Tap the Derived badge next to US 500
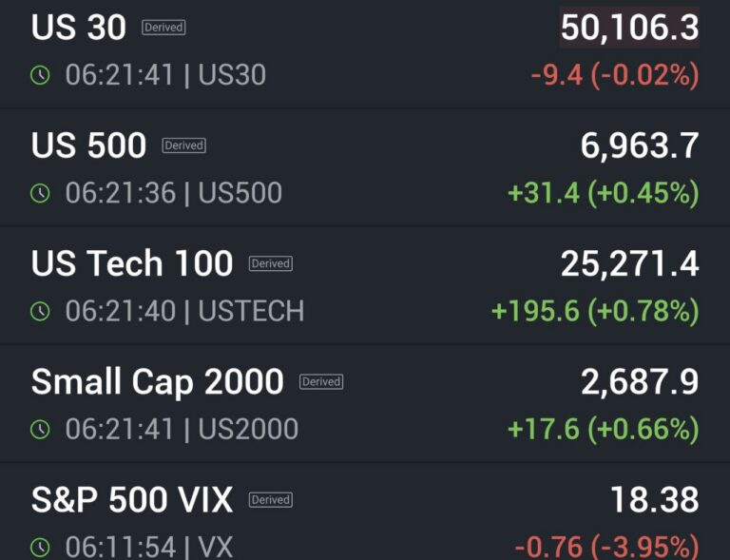 coord(183,145)
